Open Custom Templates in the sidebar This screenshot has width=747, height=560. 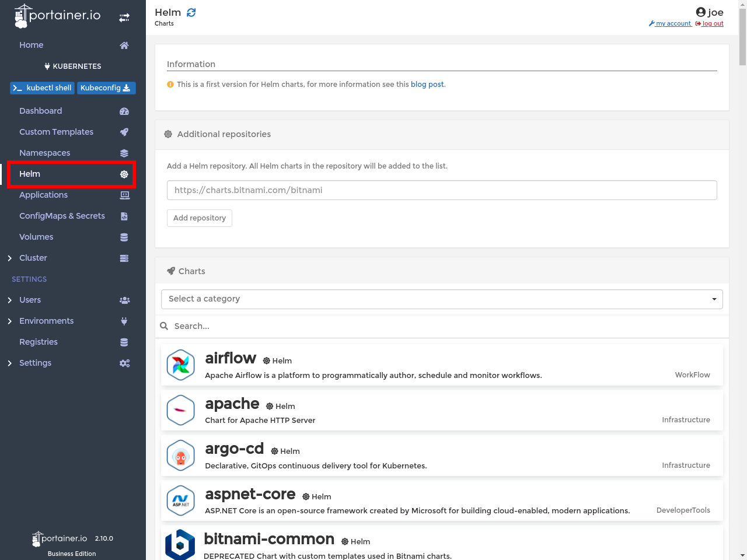point(56,132)
